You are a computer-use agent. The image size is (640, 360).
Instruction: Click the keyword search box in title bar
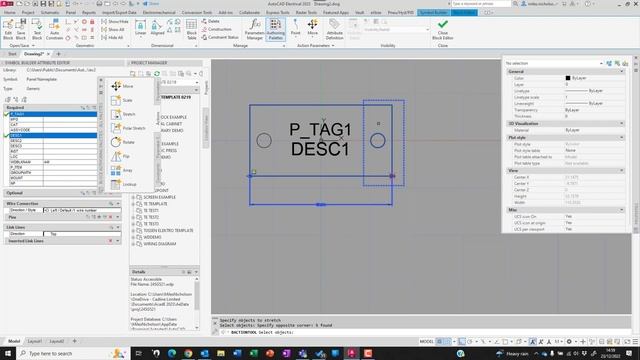click(x=481, y=4)
